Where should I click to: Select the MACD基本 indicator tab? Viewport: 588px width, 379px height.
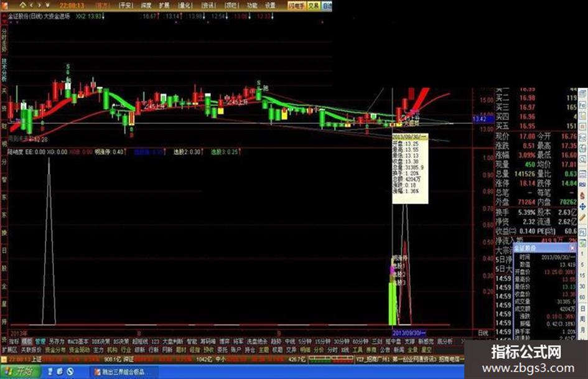point(78,342)
